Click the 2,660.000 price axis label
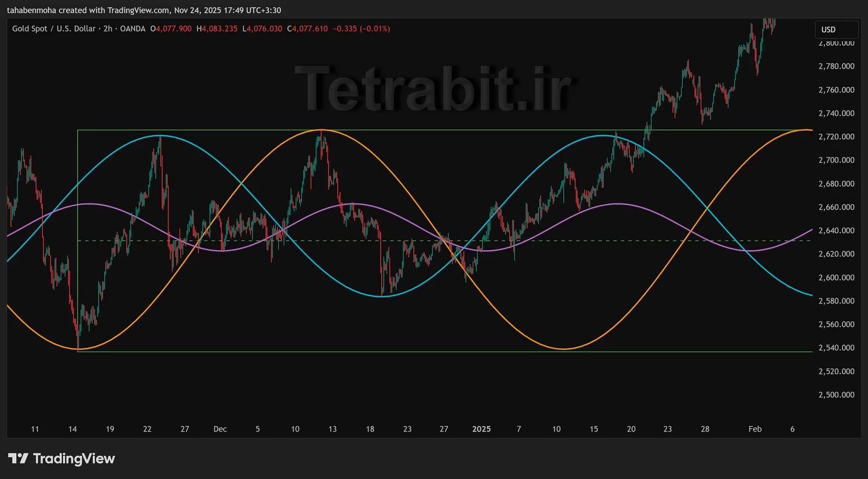The width and height of the screenshot is (868, 479). pos(836,207)
